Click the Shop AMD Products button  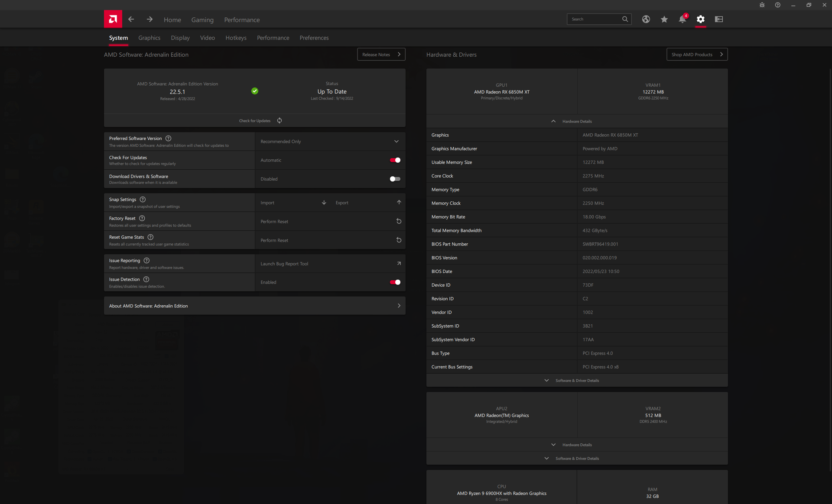(x=696, y=55)
